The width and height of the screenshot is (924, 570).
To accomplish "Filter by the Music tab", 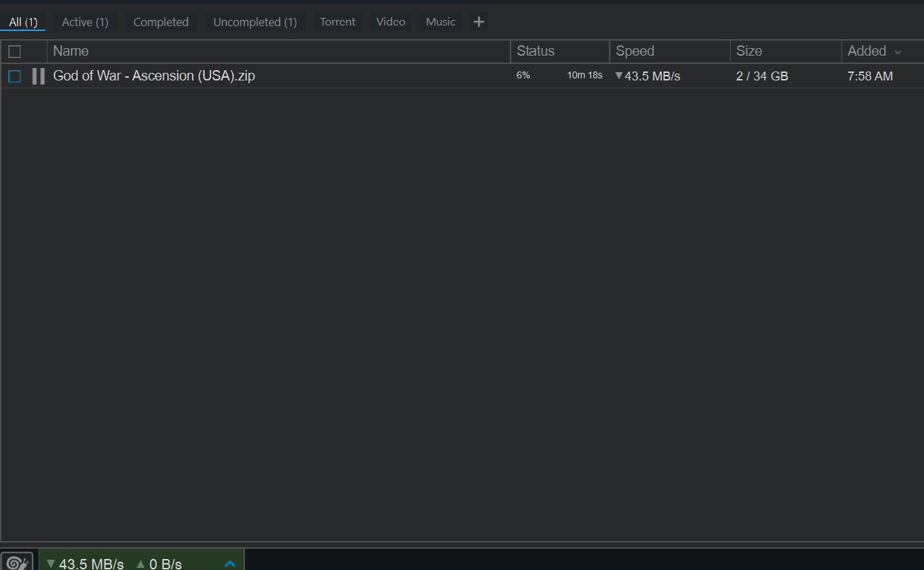I will [440, 22].
